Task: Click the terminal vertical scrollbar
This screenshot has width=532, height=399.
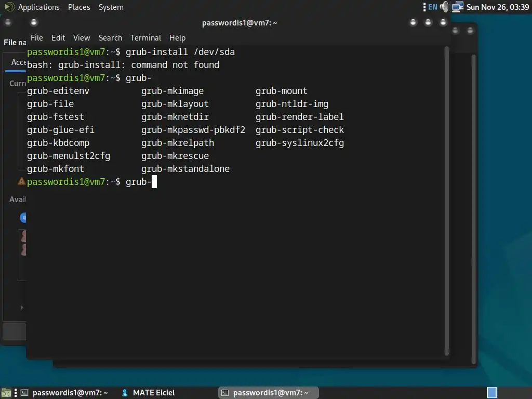Action: click(x=446, y=201)
